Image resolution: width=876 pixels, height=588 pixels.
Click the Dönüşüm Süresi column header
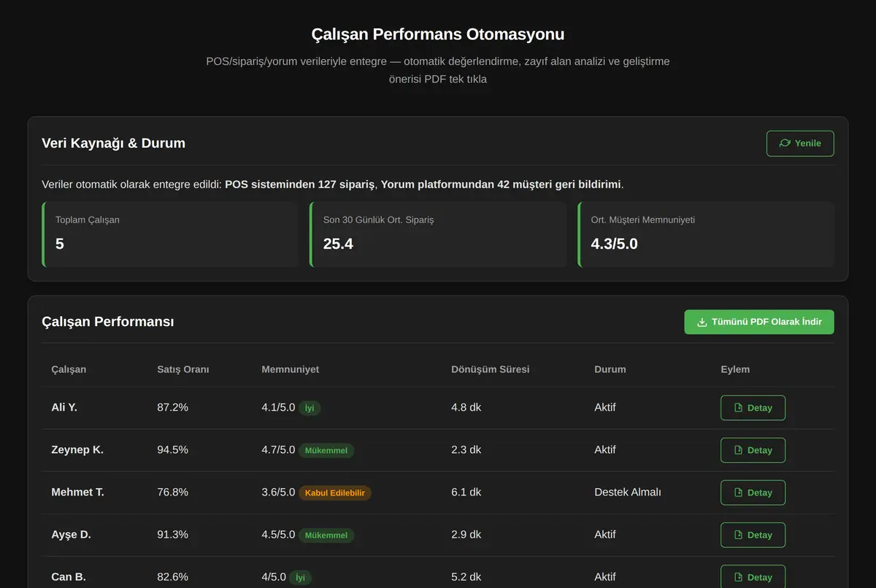491,369
